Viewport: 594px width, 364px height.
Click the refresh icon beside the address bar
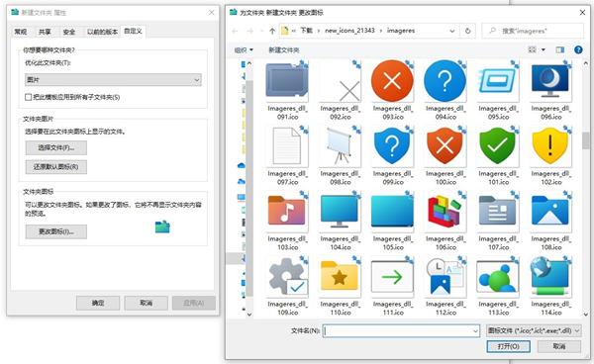coord(468,31)
